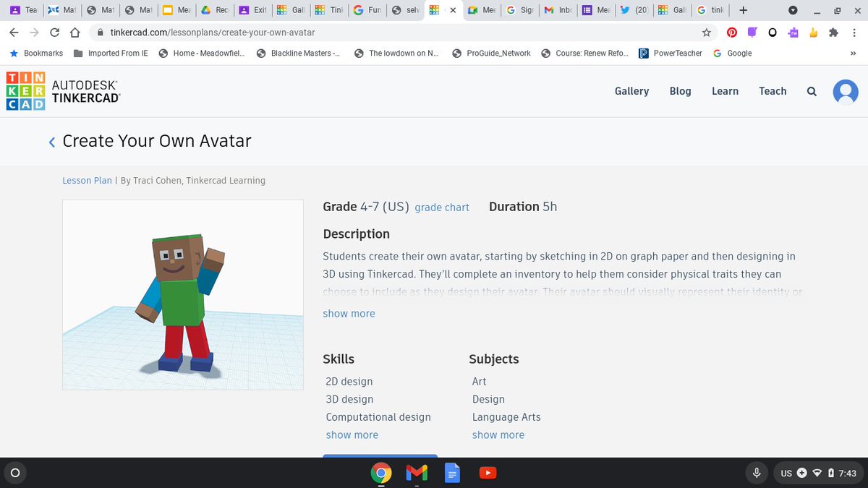Expand the Skills list via show more
868x488 pixels.
click(x=352, y=435)
